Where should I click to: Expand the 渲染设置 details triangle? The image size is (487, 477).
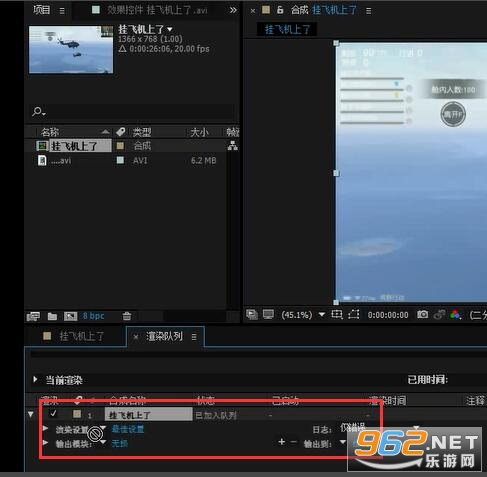[x=46, y=428]
